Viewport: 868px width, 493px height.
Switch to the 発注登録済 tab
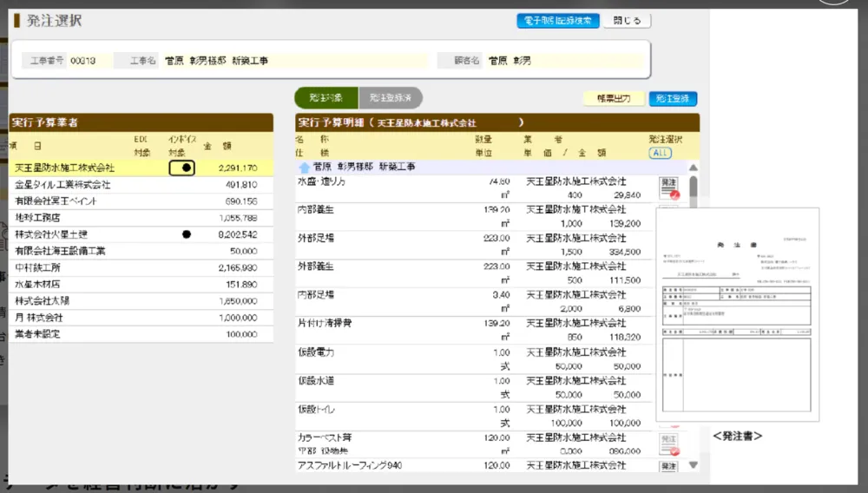pyautogui.click(x=391, y=98)
